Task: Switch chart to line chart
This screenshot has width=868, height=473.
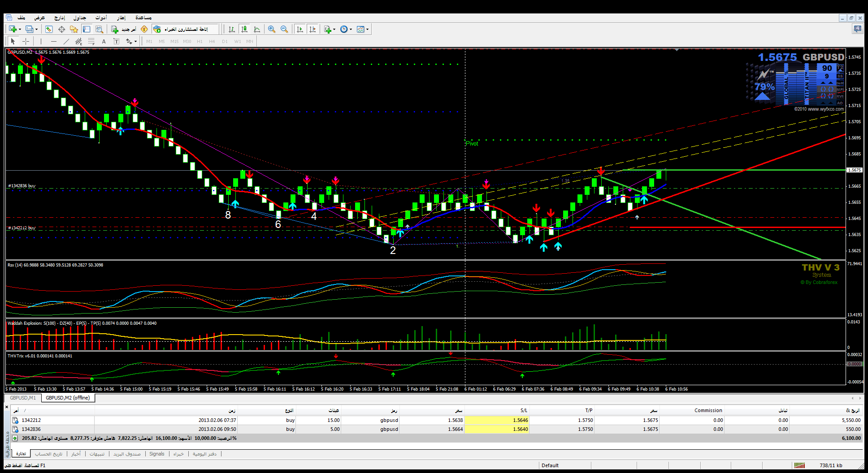Action: click(x=257, y=29)
